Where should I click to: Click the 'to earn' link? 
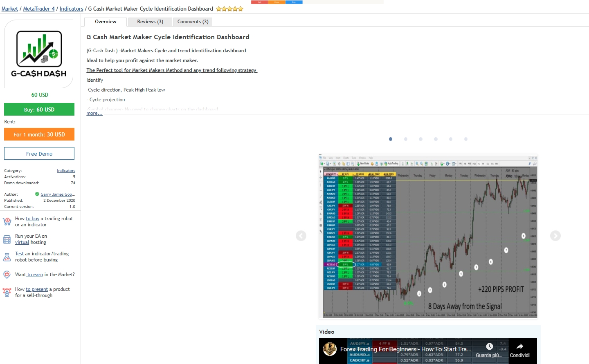point(35,275)
